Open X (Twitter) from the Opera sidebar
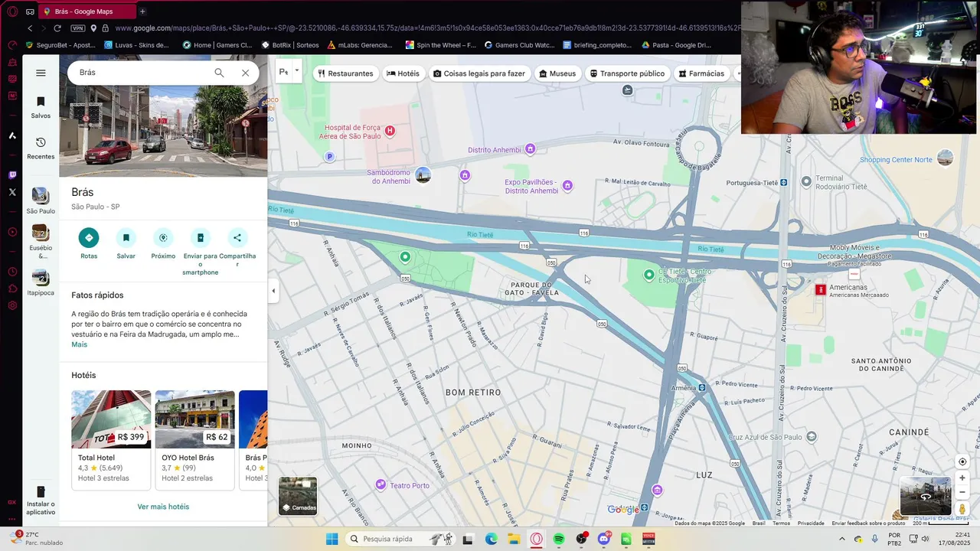 [12, 192]
